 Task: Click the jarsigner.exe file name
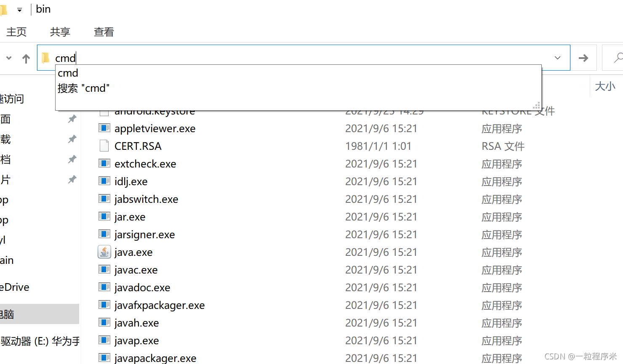[145, 235]
